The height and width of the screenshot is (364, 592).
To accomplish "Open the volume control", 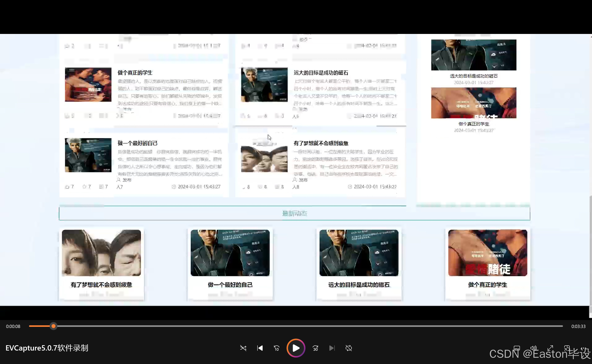I will pos(533,348).
